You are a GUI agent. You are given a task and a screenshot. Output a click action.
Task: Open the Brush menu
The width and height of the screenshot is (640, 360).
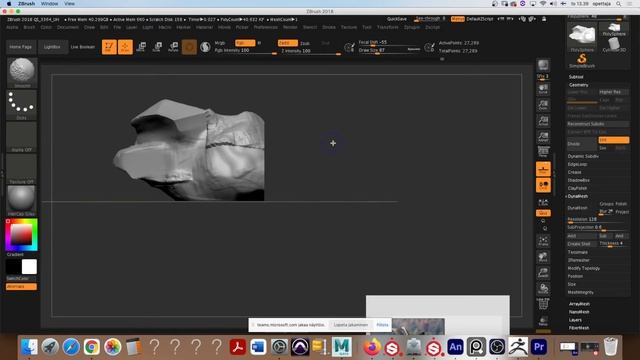coord(29,27)
